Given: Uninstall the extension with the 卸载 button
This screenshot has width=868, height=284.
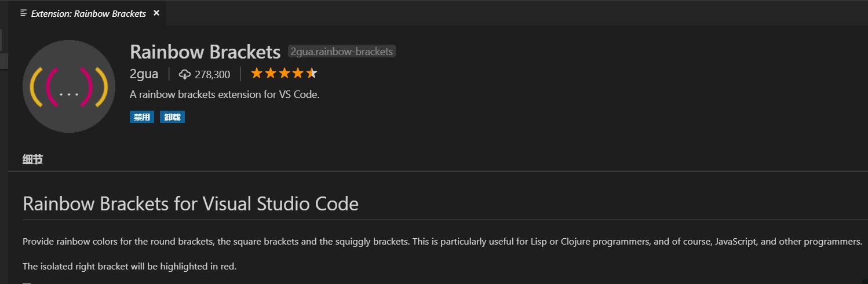Looking at the screenshot, I should pos(172,117).
